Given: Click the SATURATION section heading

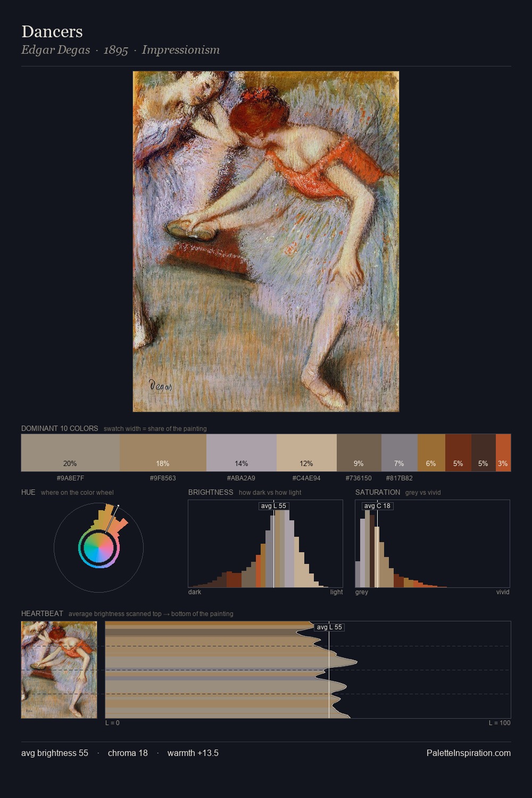Looking at the screenshot, I should (x=378, y=492).
